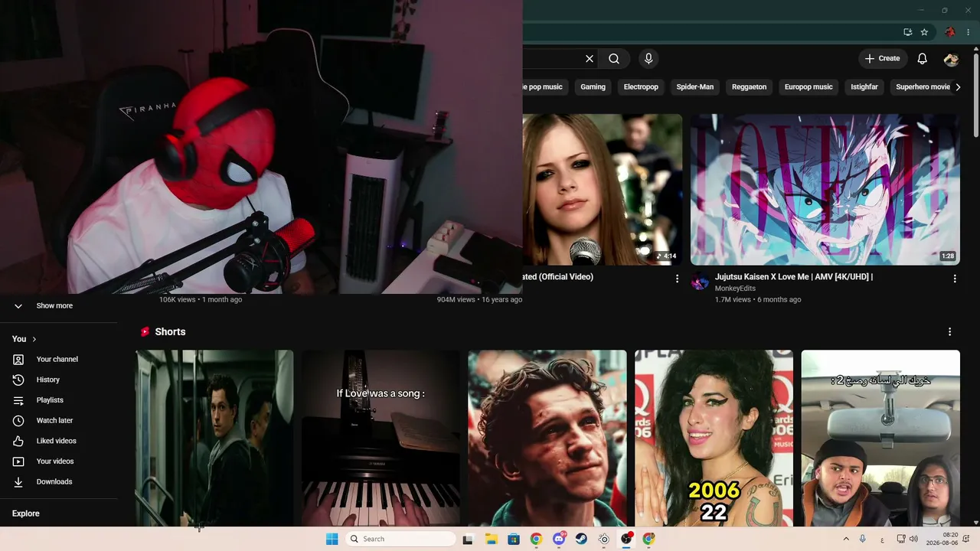Screen dimensions: 980x551
Task: Open the MonkeyEdits channel avatar
Action: 700,282
